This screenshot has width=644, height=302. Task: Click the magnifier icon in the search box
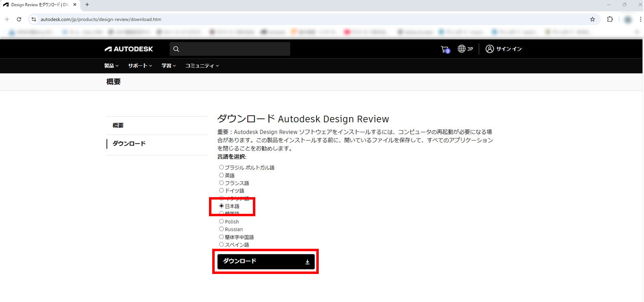pyautogui.click(x=176, y=49)
